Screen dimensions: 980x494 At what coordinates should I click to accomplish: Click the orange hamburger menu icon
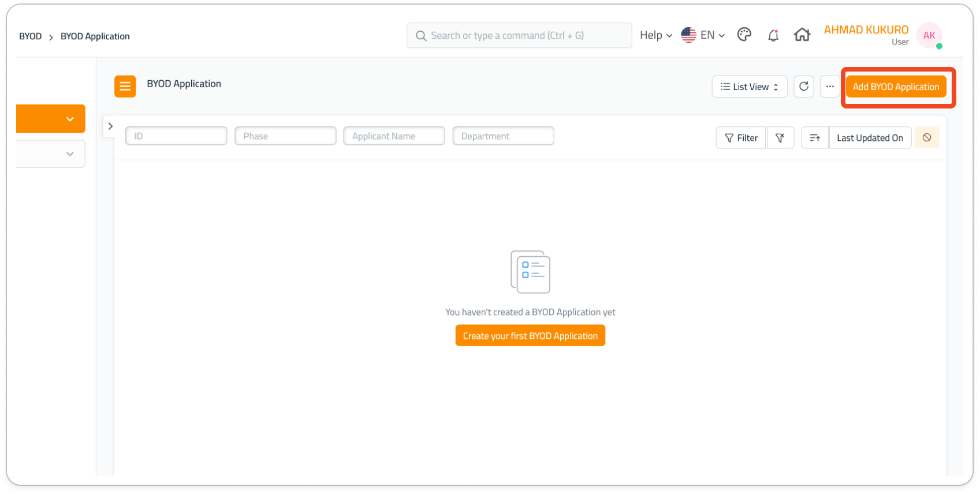[x=125, y=87]
